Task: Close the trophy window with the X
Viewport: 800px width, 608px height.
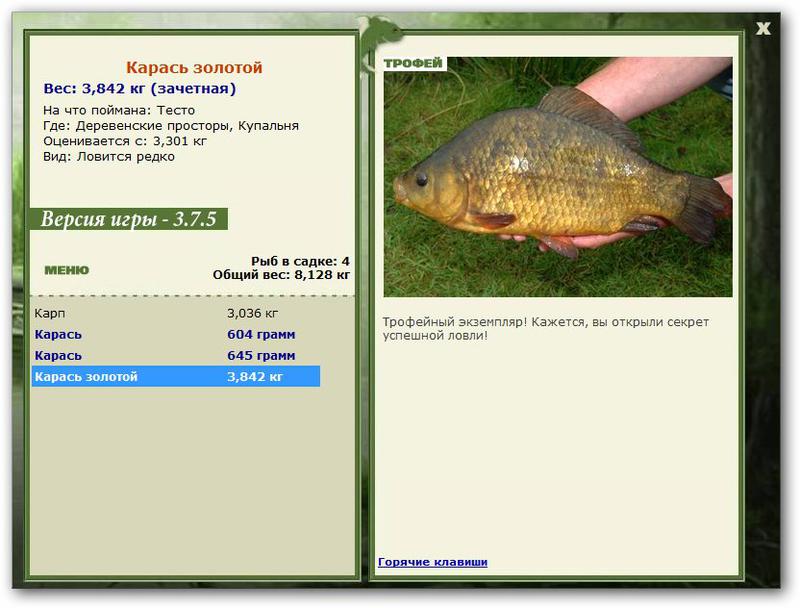Action: pyautogui.click(x=763, y=29)
